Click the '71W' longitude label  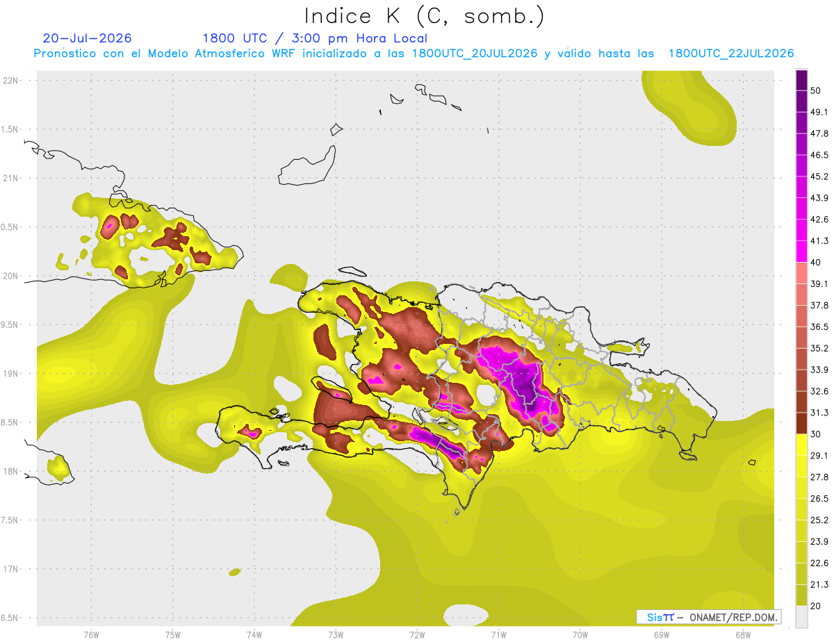[498, 634]
